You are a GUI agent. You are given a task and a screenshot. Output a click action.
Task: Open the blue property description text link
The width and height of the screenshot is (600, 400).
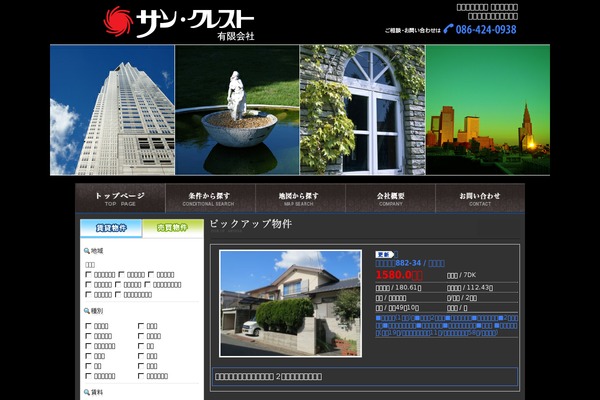[x=447, y=325]
